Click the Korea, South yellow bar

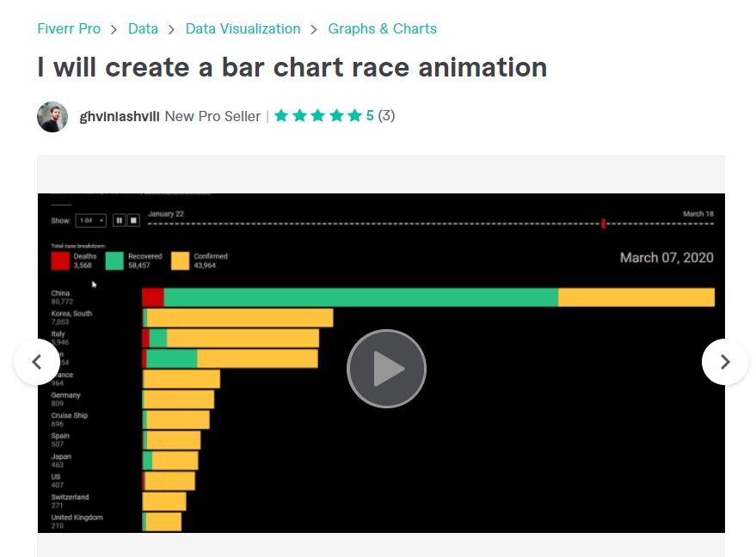[240, 318]
